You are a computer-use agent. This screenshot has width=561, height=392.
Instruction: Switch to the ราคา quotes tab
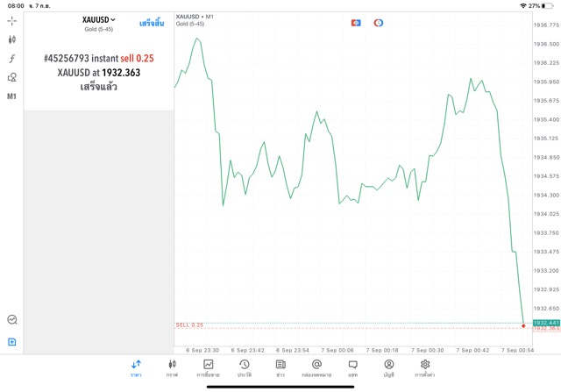tap(136, 367)
